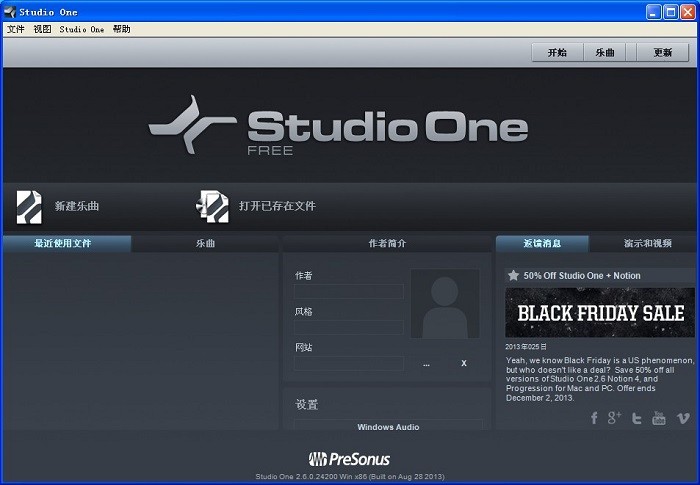Click the 作者简介 panel header

[x=387, y=243]
